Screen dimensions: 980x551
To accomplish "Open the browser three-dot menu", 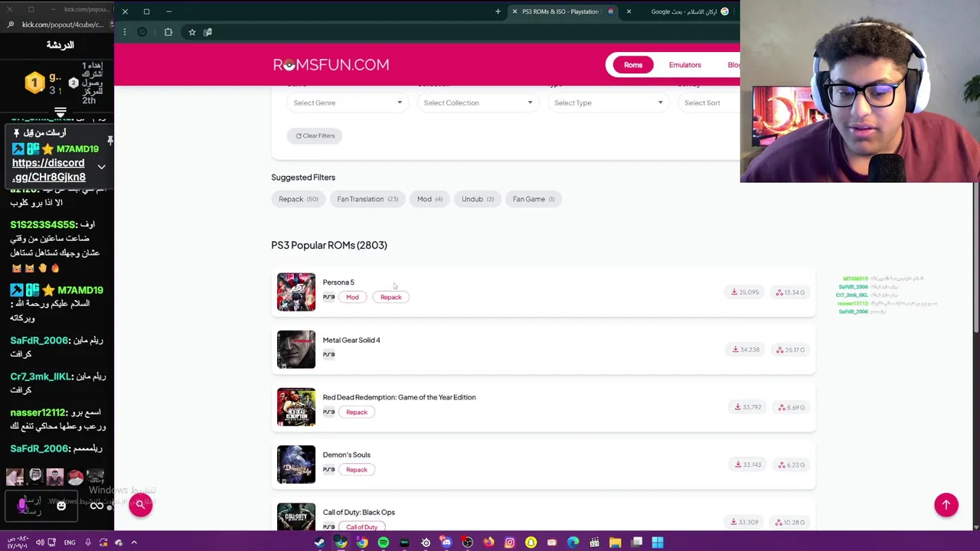I will click(x=124, y=32).
